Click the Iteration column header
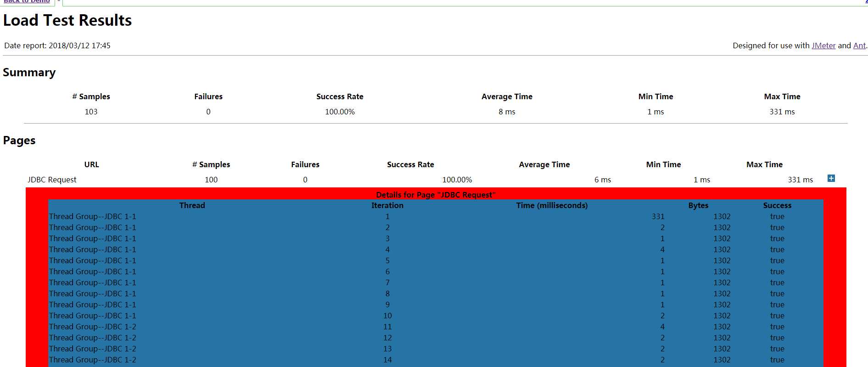Image resolution: width=868 pixels, height=367 pixels. point(387,205)
